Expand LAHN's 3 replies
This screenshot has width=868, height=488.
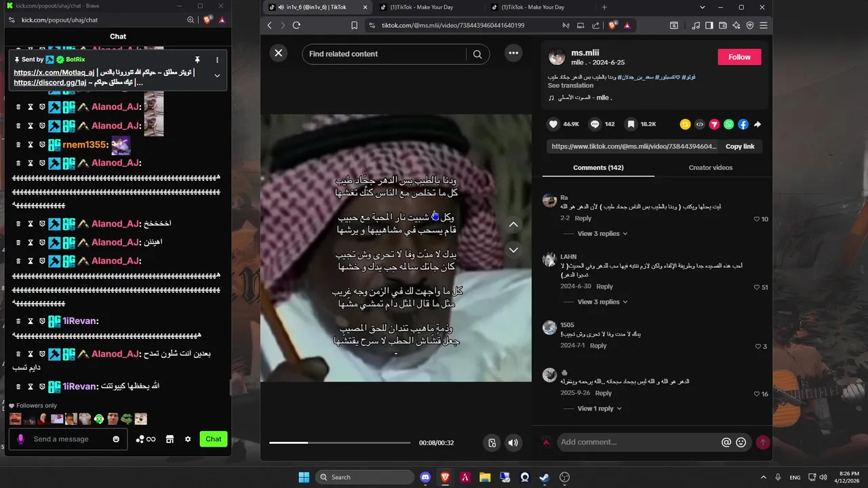602,302
